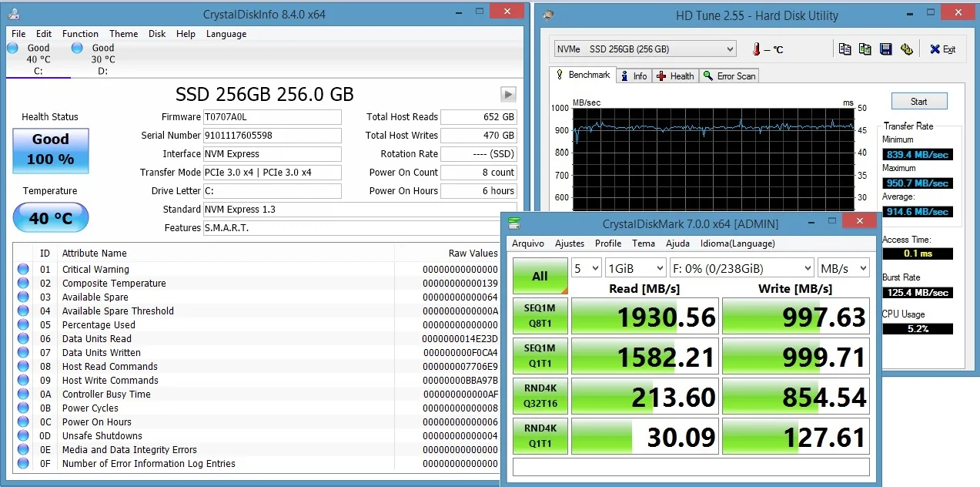
Task: Select the Controller Busy Time row text
Action: 106,395
